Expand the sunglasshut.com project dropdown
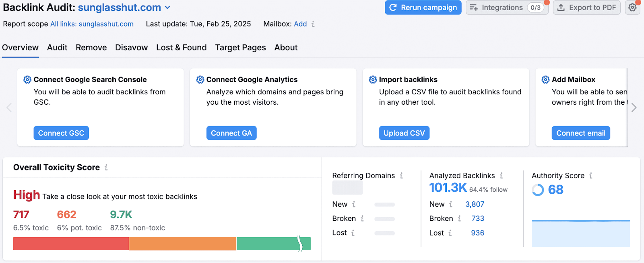 (x=167, y=8)
